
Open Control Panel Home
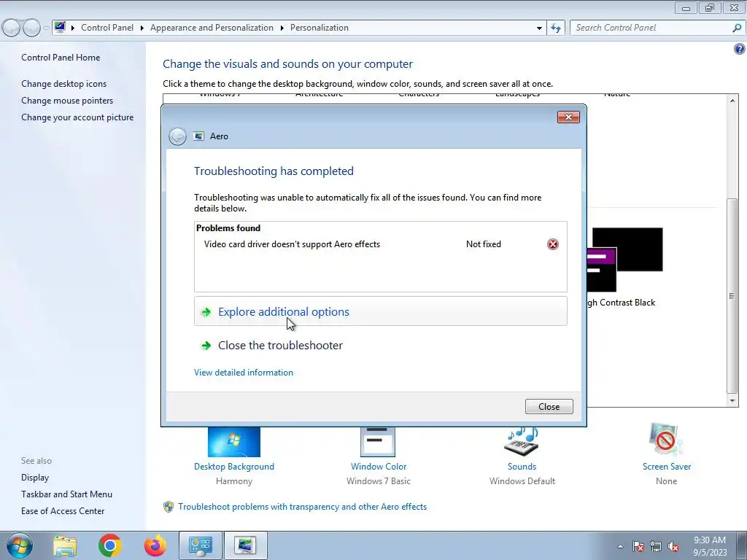pyautogui.click(x=61, y=58)
